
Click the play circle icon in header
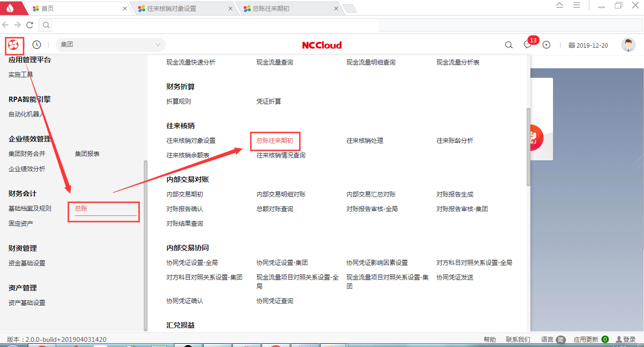pyautogui.click(x=546, y=45)
